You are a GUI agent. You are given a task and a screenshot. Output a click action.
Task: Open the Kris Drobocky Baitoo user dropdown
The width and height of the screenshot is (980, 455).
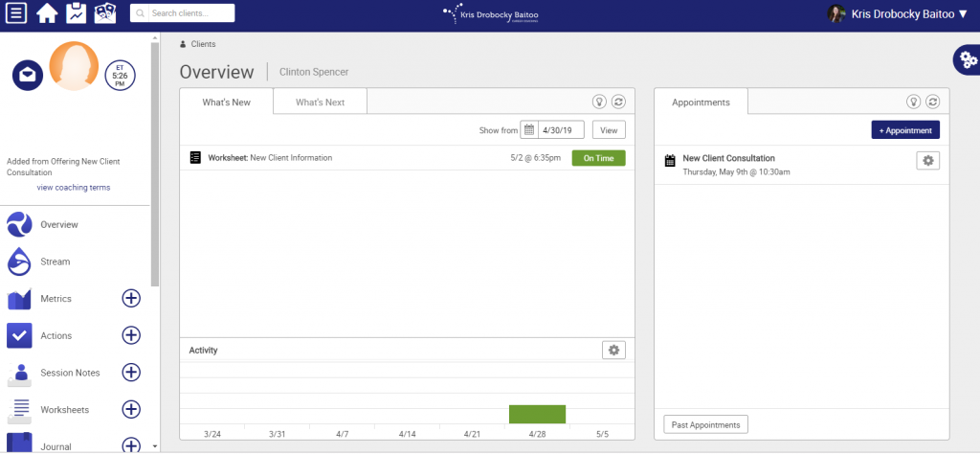(x=909, y=13)
